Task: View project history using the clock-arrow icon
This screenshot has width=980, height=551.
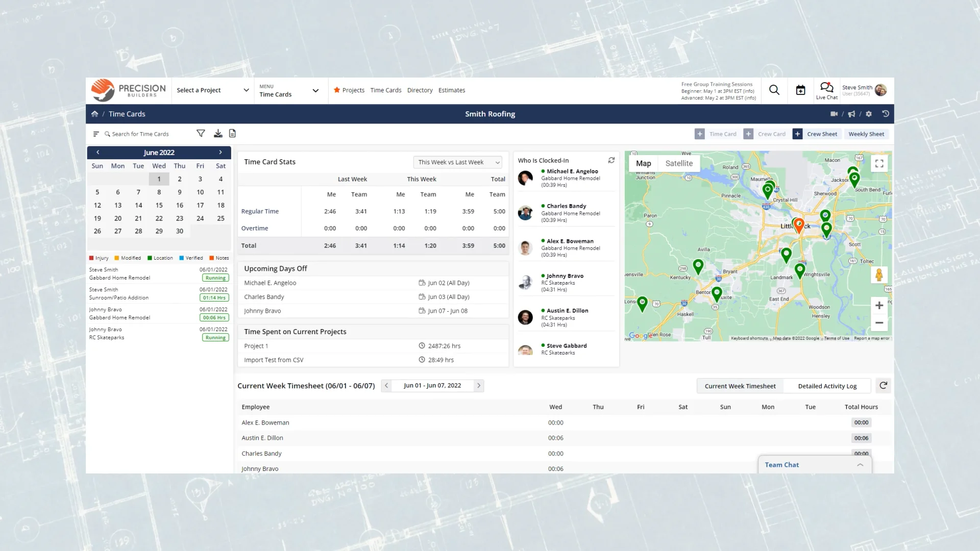Action: 886,114
